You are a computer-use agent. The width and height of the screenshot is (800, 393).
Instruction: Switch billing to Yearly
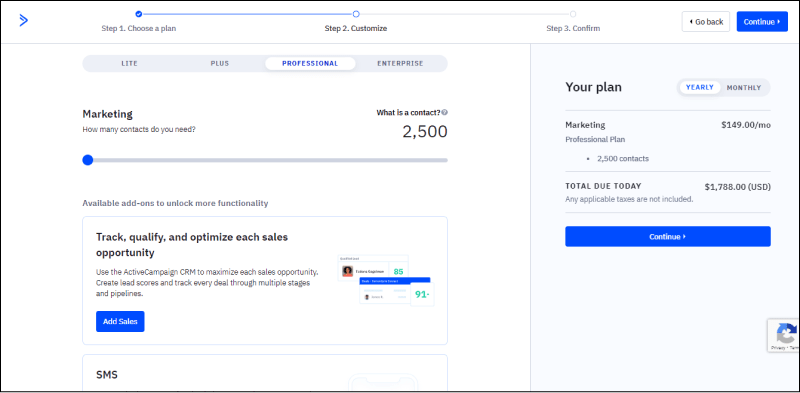click(700, 87)
